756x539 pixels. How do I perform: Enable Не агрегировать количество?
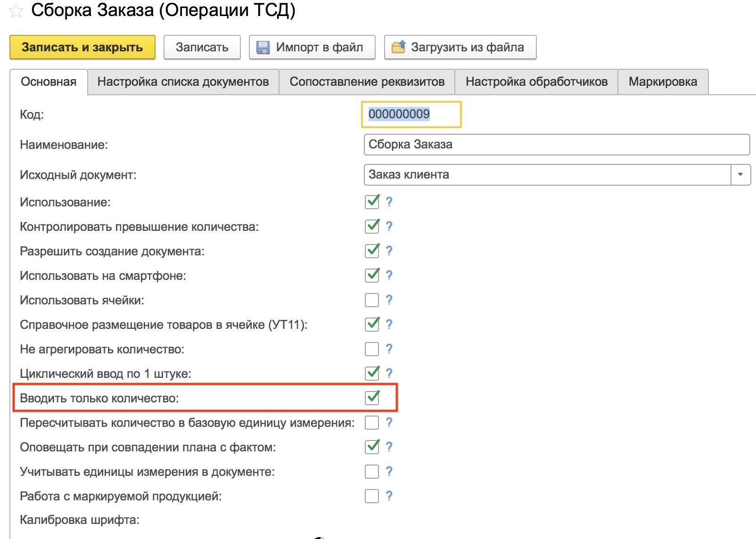pos(372,349)
